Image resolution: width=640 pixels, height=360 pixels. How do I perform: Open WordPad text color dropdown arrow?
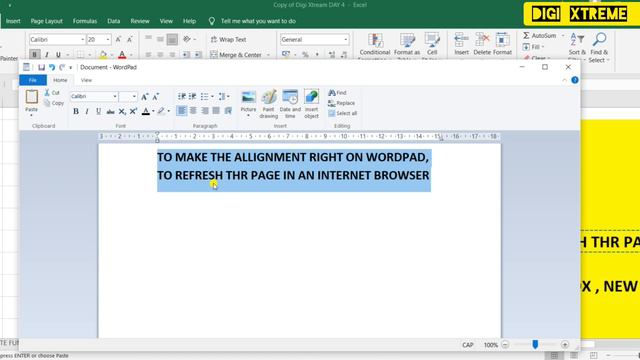(x=153, y=111)
